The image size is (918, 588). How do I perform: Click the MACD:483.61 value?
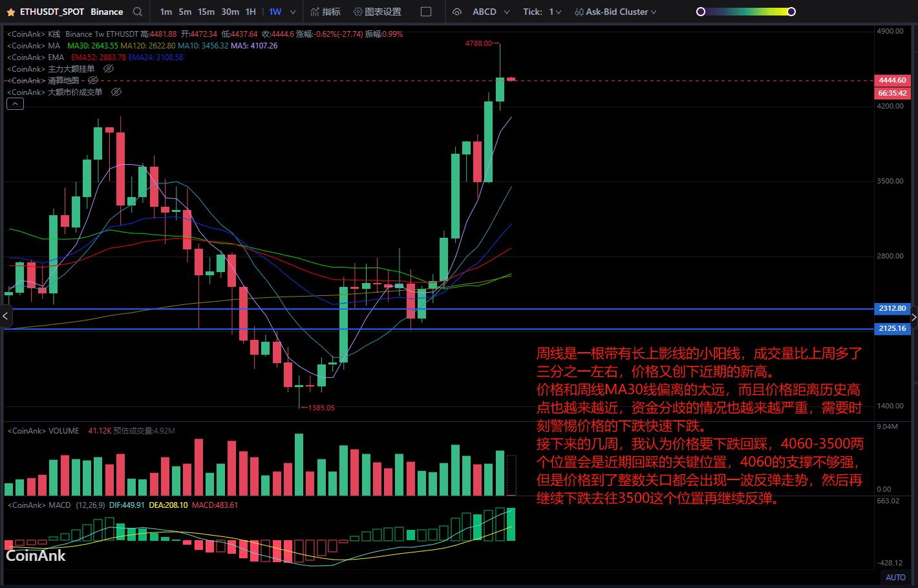click(x=215, y=505)
